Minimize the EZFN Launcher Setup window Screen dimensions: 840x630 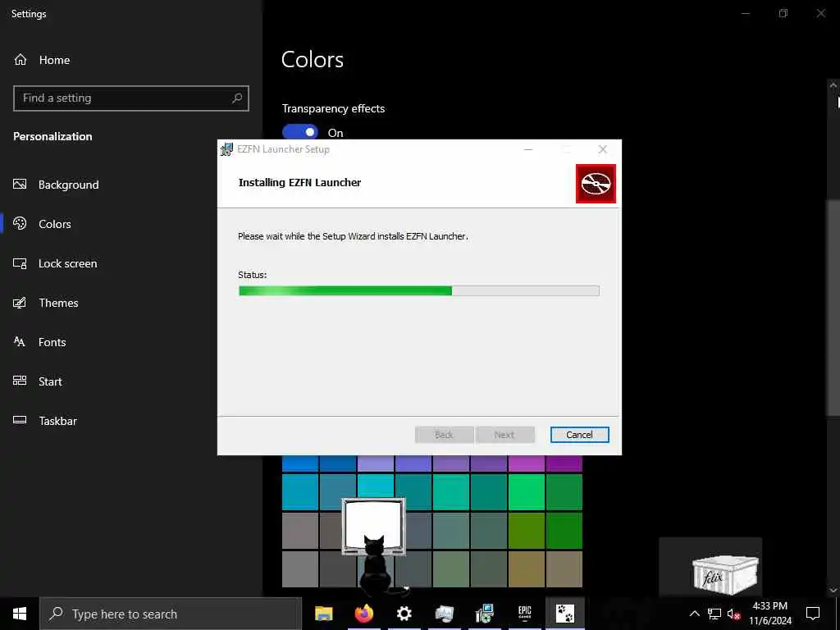click(528, 149)
